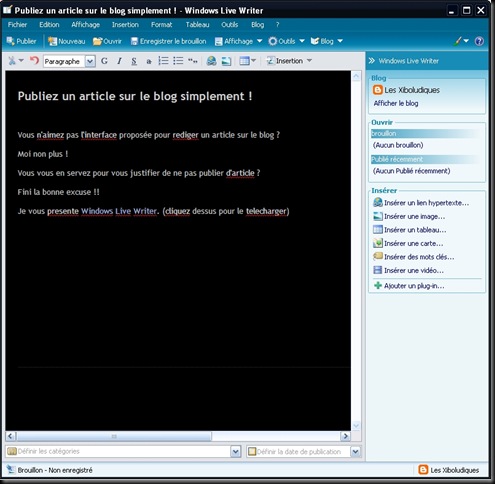Click the brouillon section header
Viewport: 495px width, 484px height.
click(425, 133)
